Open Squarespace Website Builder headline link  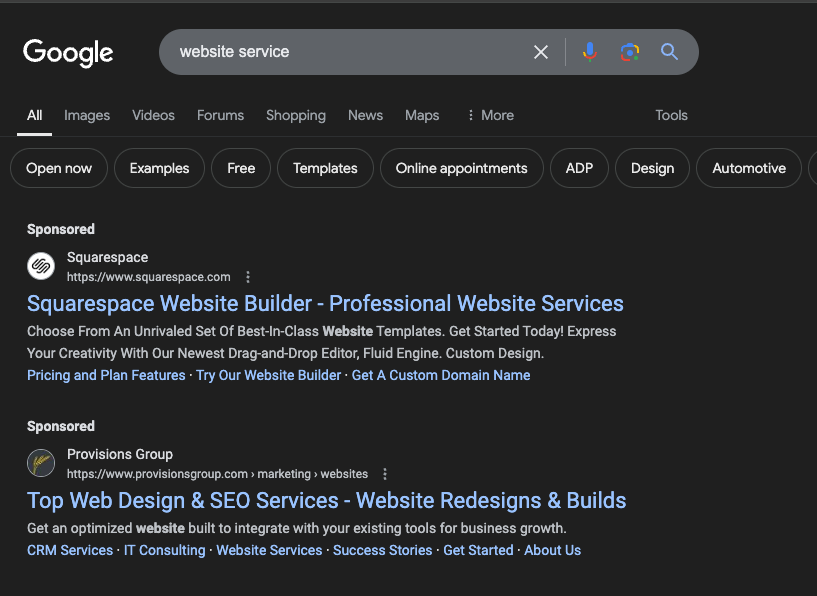[325, 303]
